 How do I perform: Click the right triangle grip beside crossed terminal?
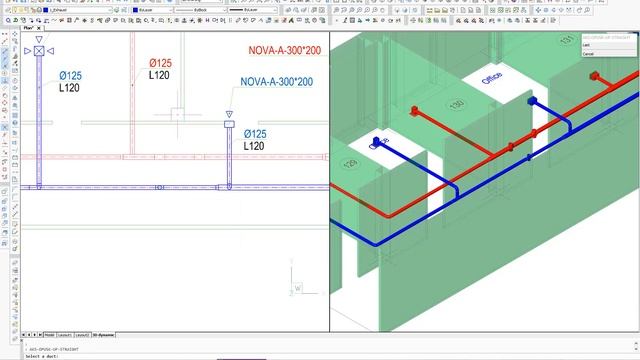click(x=50, y=51)
